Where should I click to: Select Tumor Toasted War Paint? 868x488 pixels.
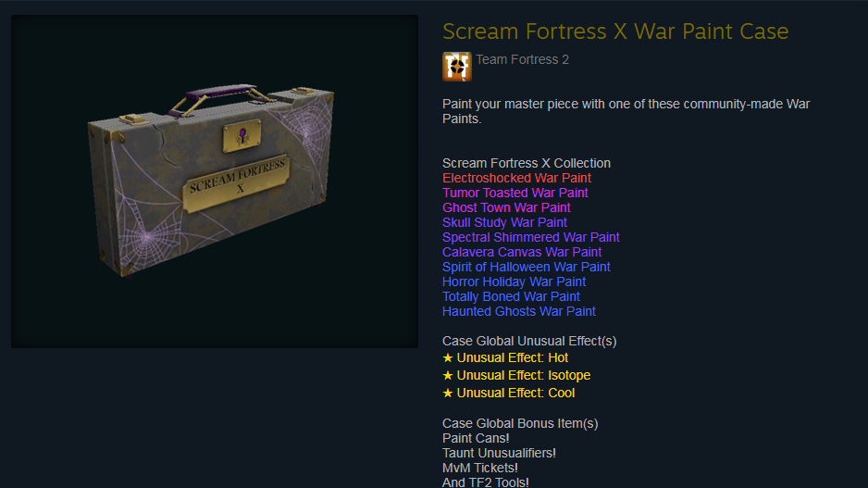pos(515,193)
